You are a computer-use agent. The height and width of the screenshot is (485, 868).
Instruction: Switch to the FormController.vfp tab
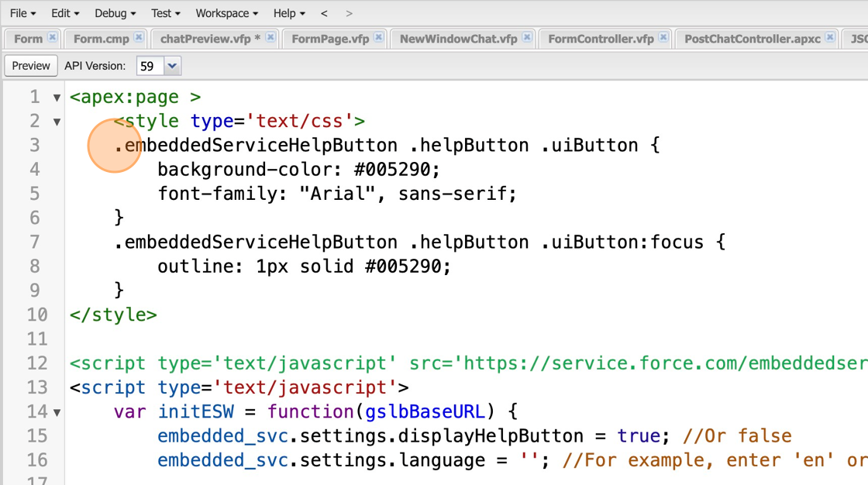601,39
